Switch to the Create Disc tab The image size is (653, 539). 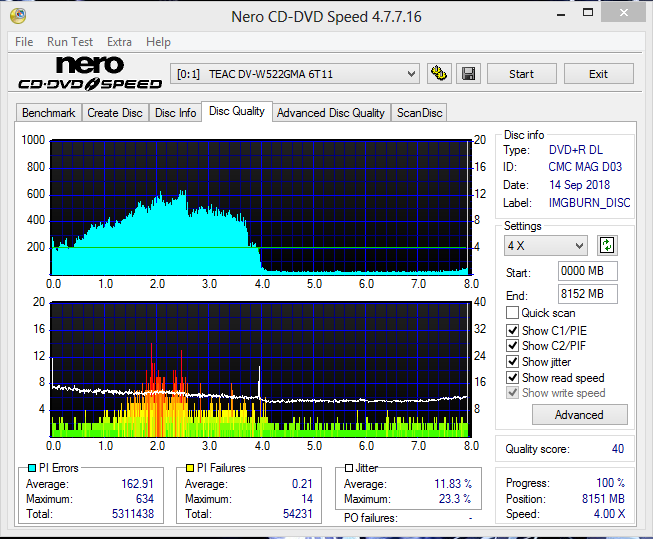click(115, 113)
